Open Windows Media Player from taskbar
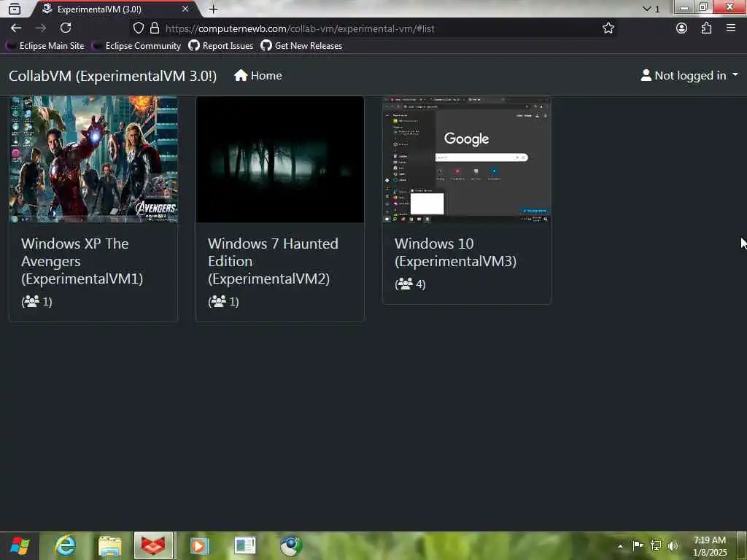Viewport: 747px width, 560px height. point(200,546)
